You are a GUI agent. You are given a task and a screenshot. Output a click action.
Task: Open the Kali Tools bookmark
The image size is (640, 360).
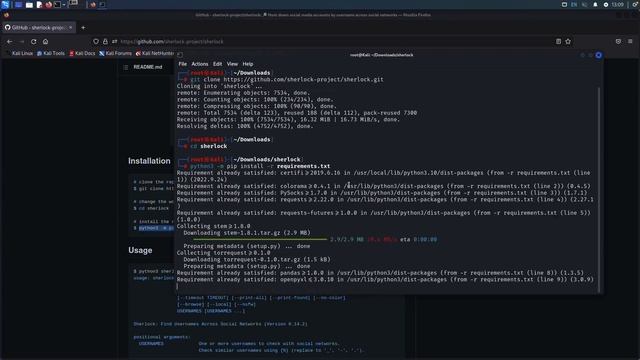(51, 53)
